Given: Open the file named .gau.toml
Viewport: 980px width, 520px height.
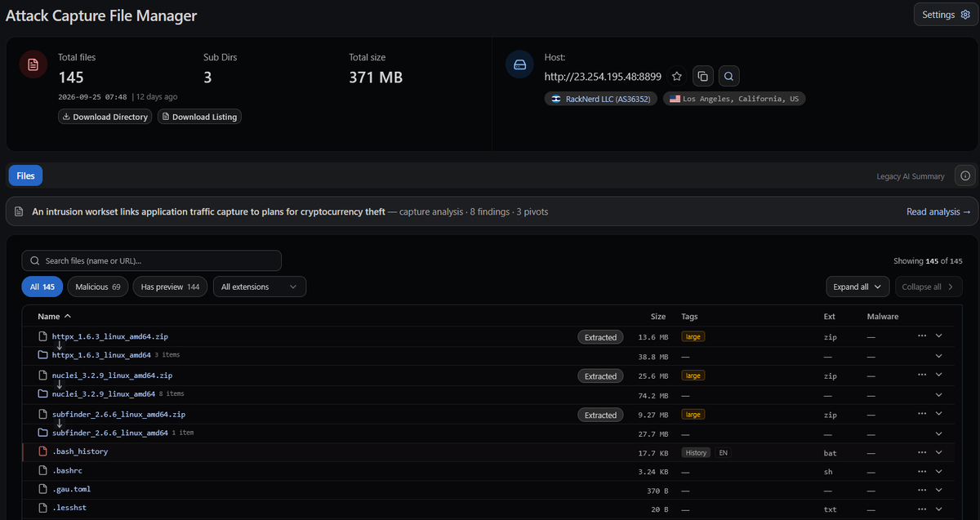Looking at the screenshot, I should point(71,489).
